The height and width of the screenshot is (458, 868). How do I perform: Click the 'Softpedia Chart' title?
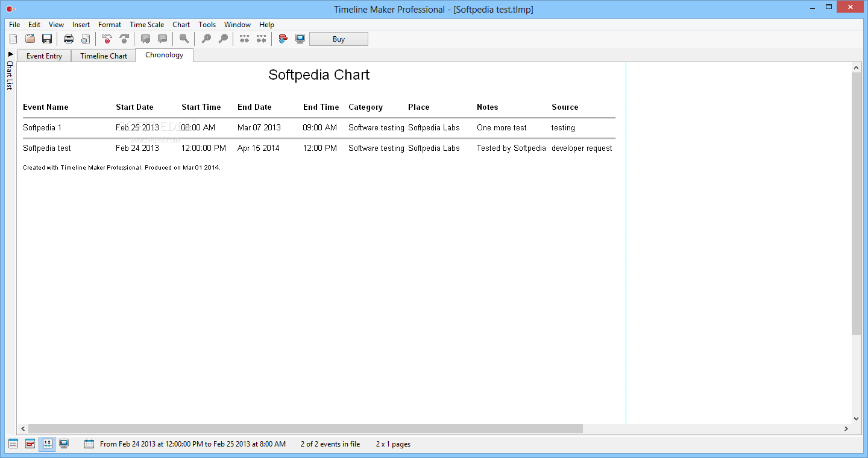pos(319,75)
